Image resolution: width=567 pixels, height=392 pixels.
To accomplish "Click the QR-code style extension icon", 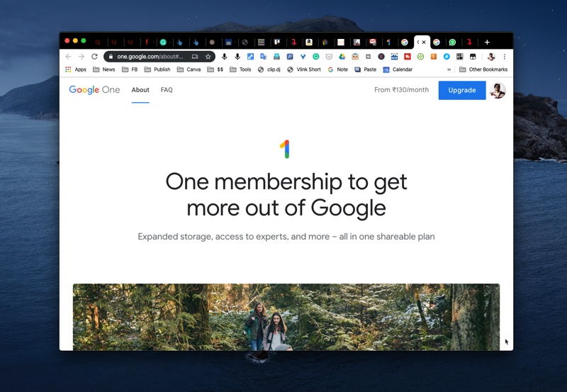I will pyautogui.click(x=459, y=57).
